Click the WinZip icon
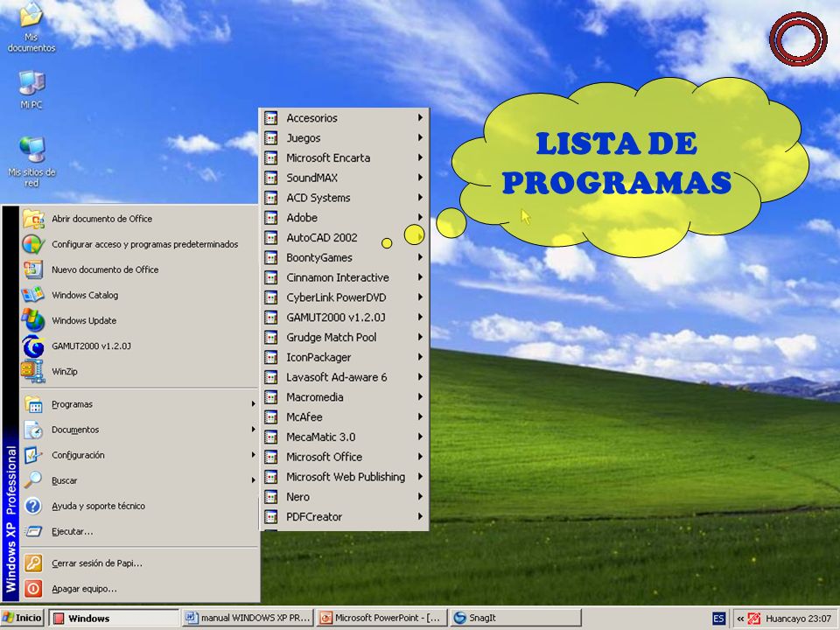Image resolution: width=840 pixels, height=630 pixels. pos(32,371)
